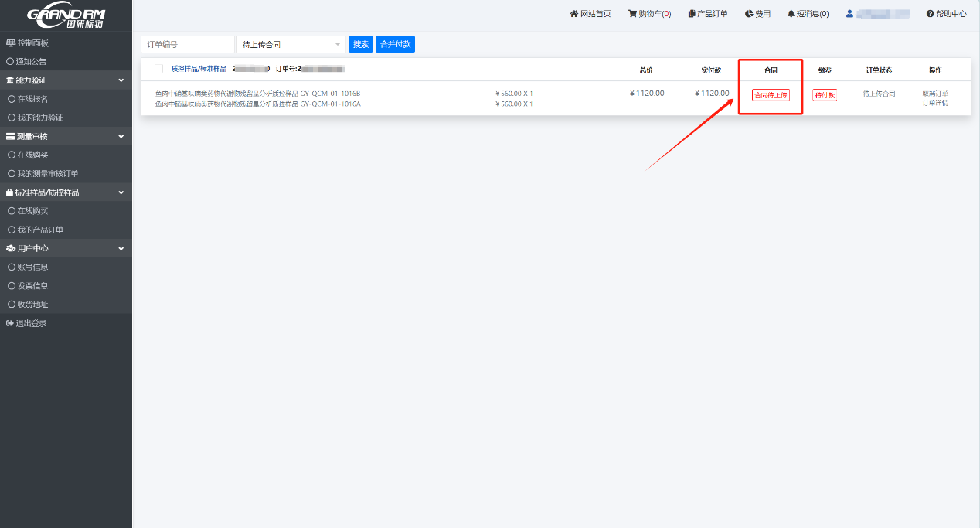Viewport: 980px width, 528px height.
Task: Collapse the 测量审核 sidebar section
Action: coord(121,137)
